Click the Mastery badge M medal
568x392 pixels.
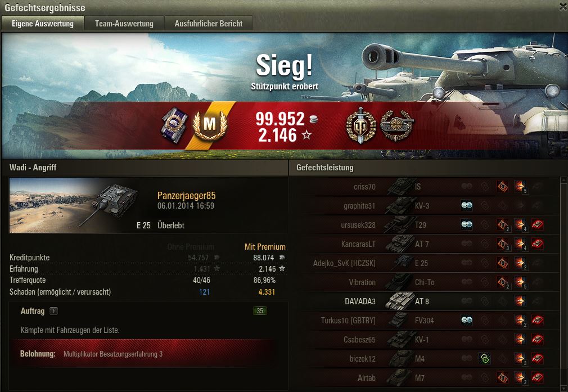[210, 125]
